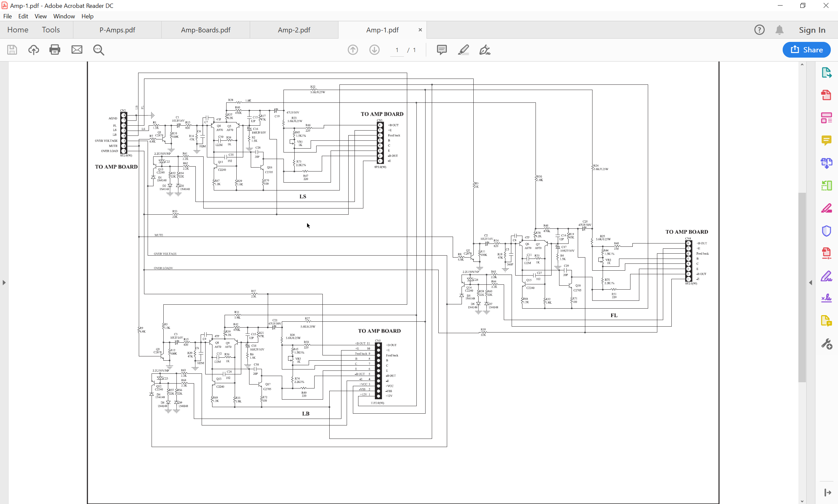838x504 pixels.
Task: Click the scroll down arrow
Action: [802, 501]
